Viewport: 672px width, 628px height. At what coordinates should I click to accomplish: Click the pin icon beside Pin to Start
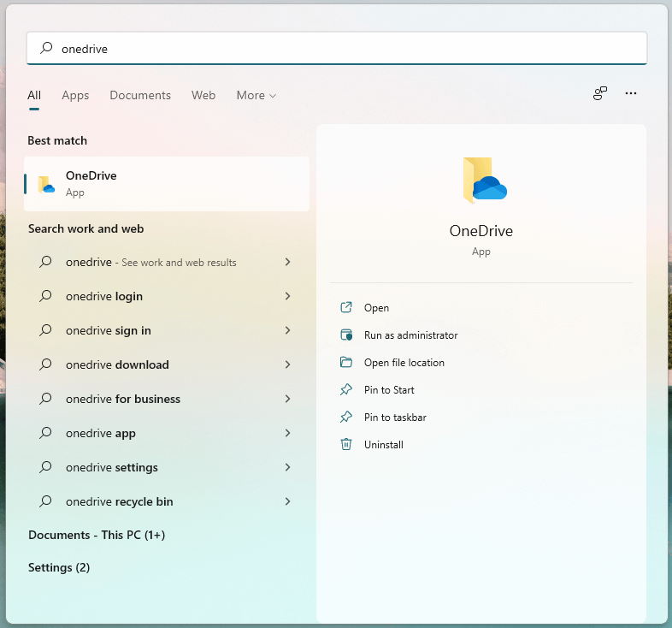346,389
